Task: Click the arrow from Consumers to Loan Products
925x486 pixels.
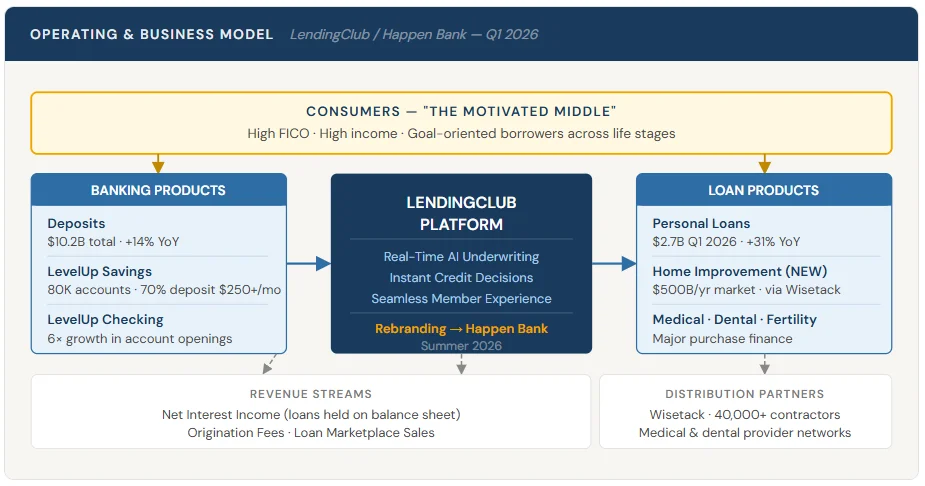Action: (764, 164)
